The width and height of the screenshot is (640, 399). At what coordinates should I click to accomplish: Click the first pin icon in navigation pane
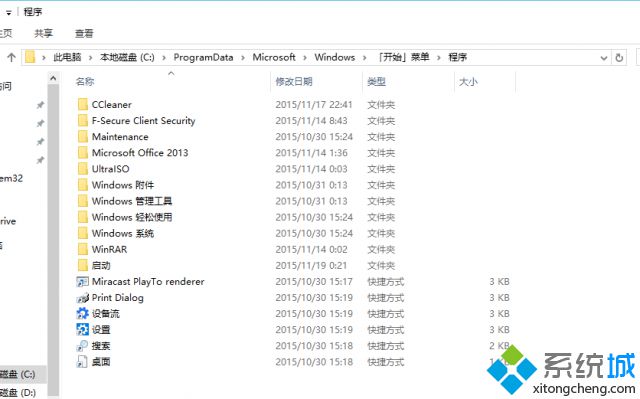[40, 105]
